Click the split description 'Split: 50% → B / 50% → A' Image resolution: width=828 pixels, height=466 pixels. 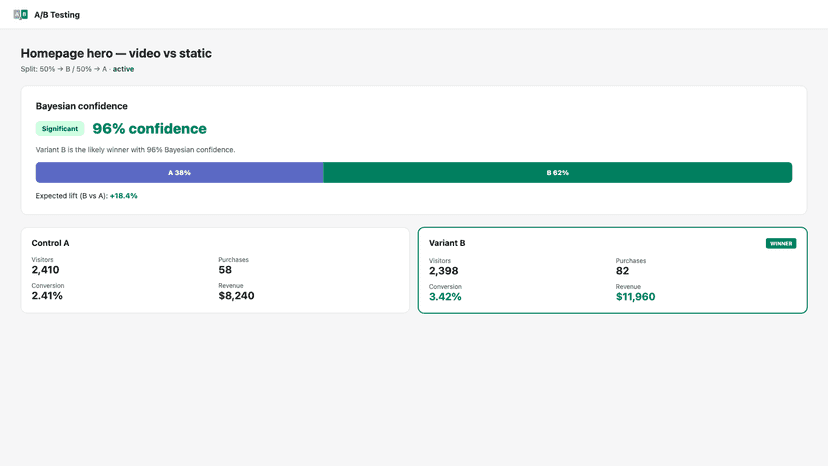[64, 69]
